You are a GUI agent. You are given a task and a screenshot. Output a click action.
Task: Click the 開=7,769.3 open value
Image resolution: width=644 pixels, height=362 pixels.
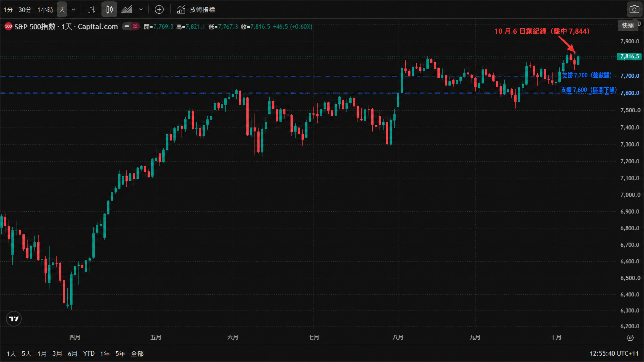coord(158,27)
